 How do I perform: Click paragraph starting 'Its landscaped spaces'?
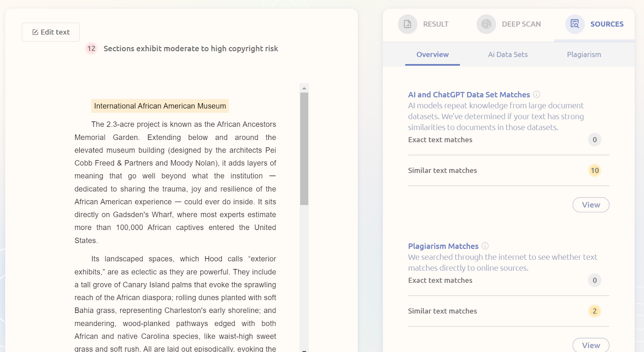tap(175, 304)
